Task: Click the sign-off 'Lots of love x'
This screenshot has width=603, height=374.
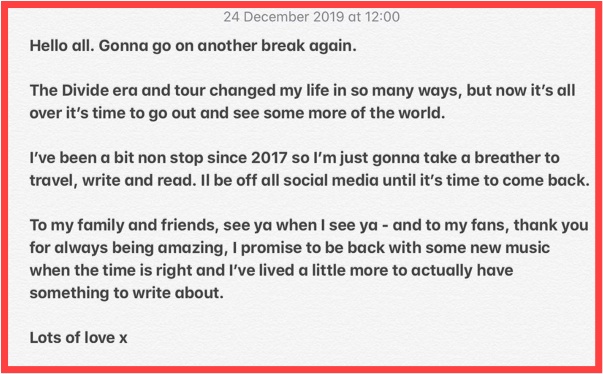Action: 78,338
